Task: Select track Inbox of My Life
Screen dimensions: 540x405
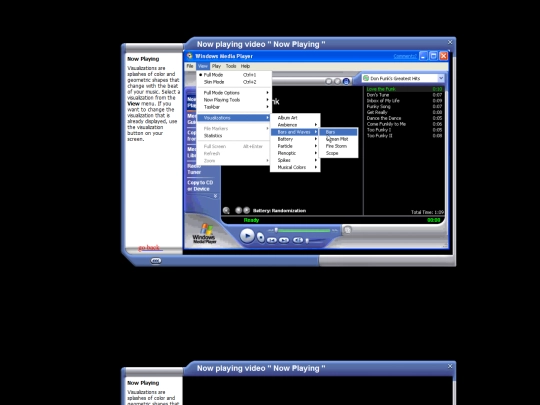Action: pyautogui.click(x=404, y=101)
